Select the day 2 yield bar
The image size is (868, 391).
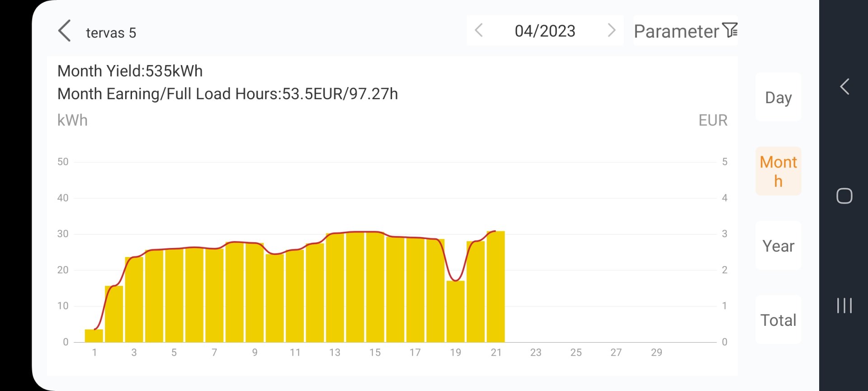point(114,314)
